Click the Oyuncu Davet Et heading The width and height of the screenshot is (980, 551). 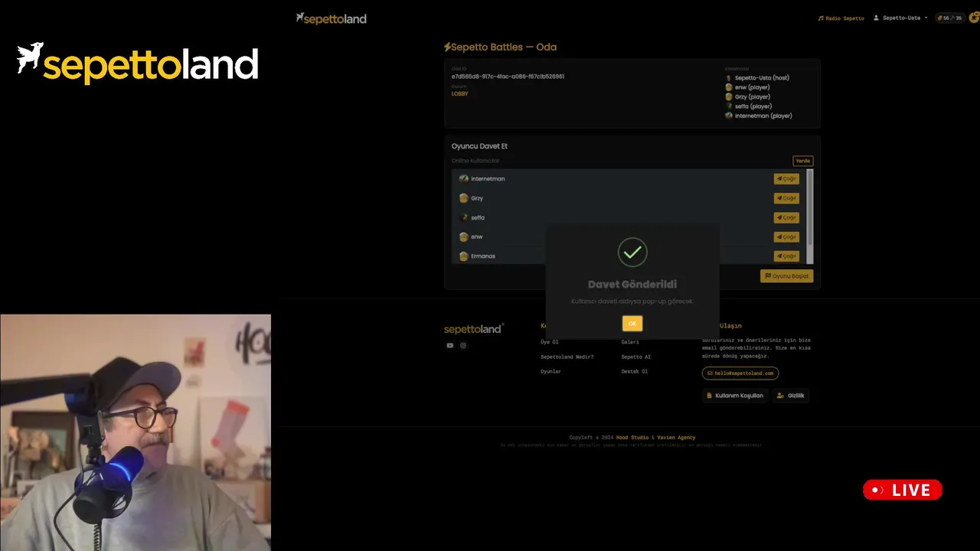[479, 146]
